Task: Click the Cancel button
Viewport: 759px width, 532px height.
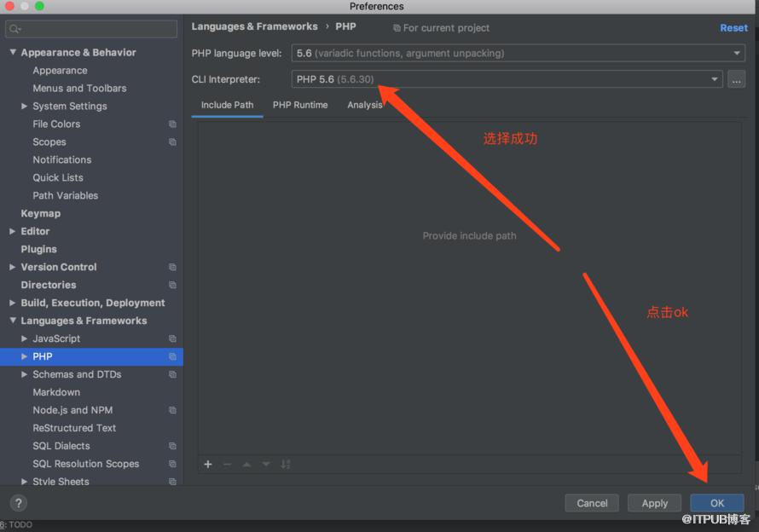Action: click(x=592, y=504)
